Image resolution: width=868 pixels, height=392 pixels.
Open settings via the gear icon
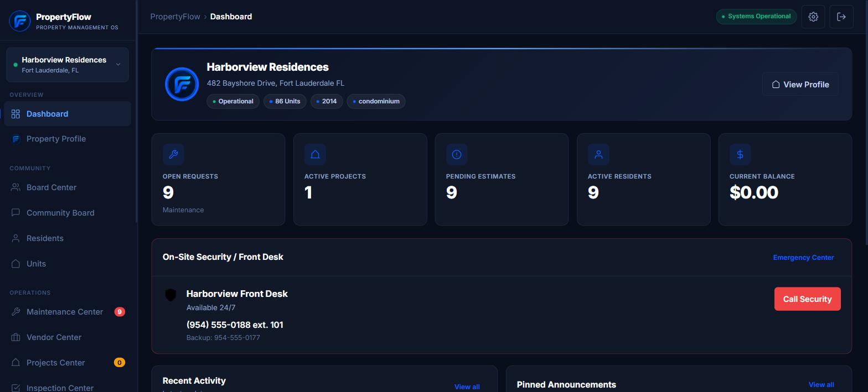(x=813, y=17)
